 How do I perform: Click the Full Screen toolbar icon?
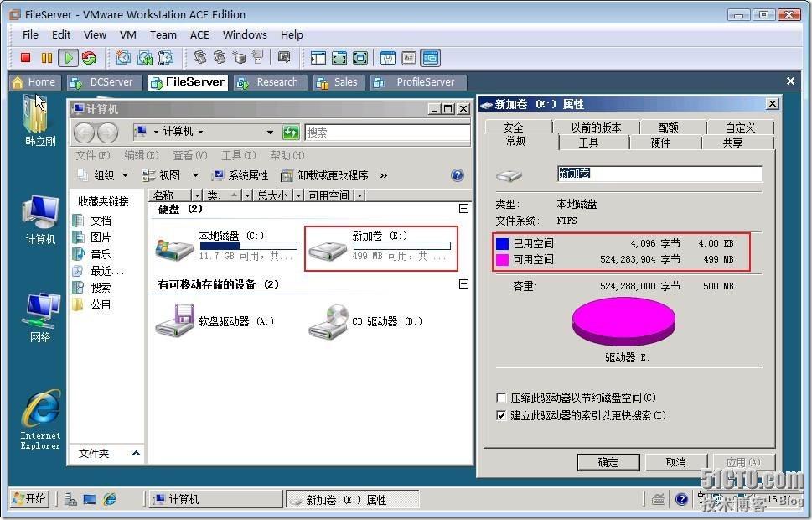pyautogui.click(x=359, y=58)
